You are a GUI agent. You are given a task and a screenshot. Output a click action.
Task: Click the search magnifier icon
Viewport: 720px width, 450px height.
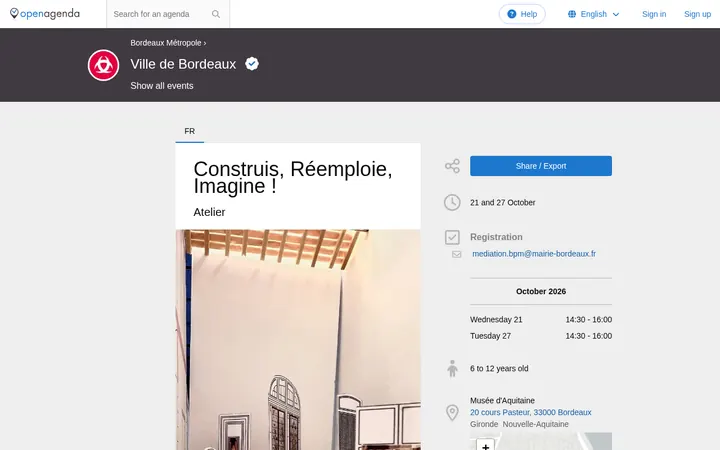point(216,14)
